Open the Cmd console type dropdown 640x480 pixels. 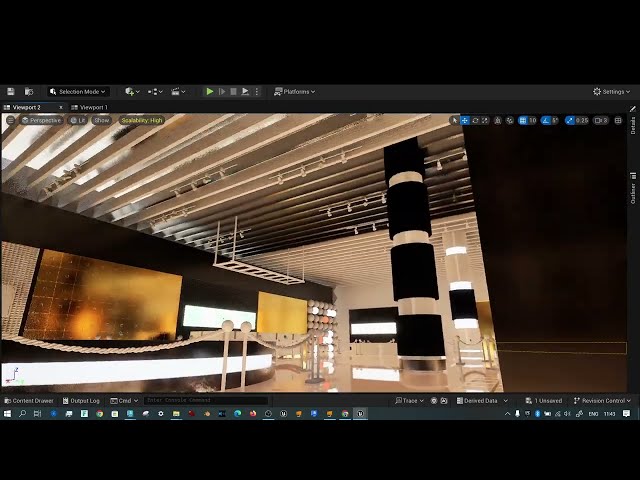point(124,401)
